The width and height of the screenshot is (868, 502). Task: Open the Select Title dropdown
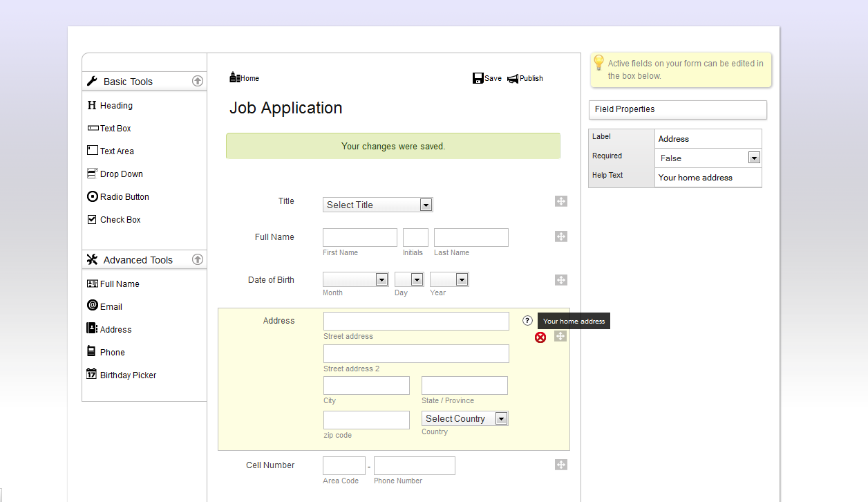point(378,205)
